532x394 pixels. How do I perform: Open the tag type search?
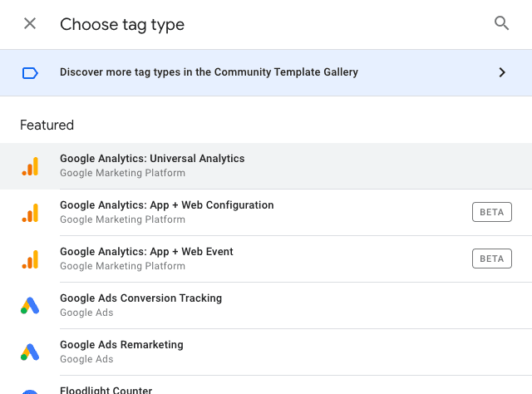point(501,23)
